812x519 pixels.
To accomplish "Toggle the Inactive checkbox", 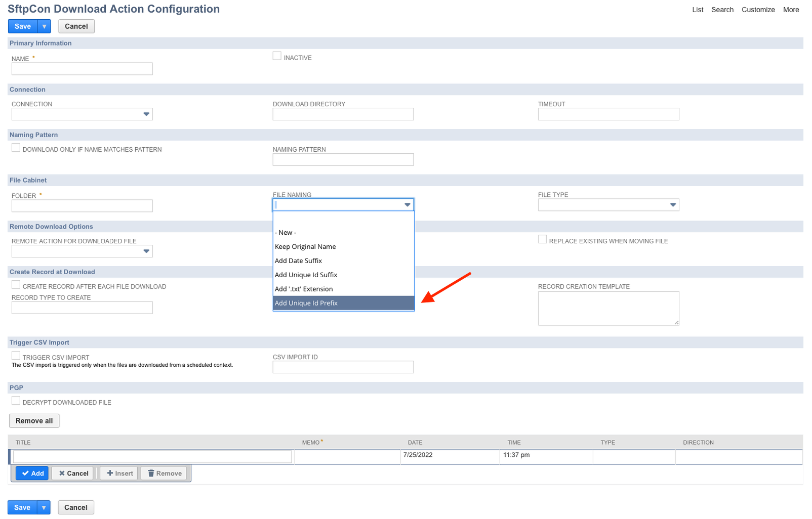I will coord(277,56).
